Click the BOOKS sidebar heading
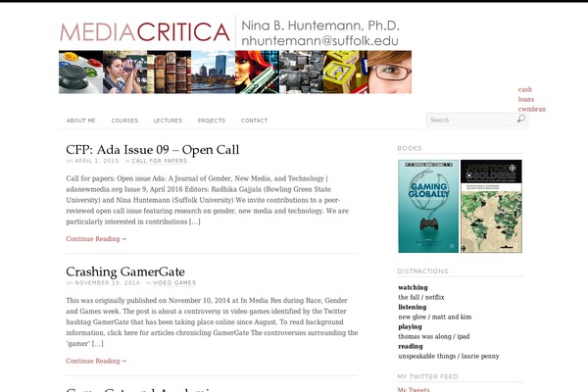The image size is (588, 392). tap(410, 149)
